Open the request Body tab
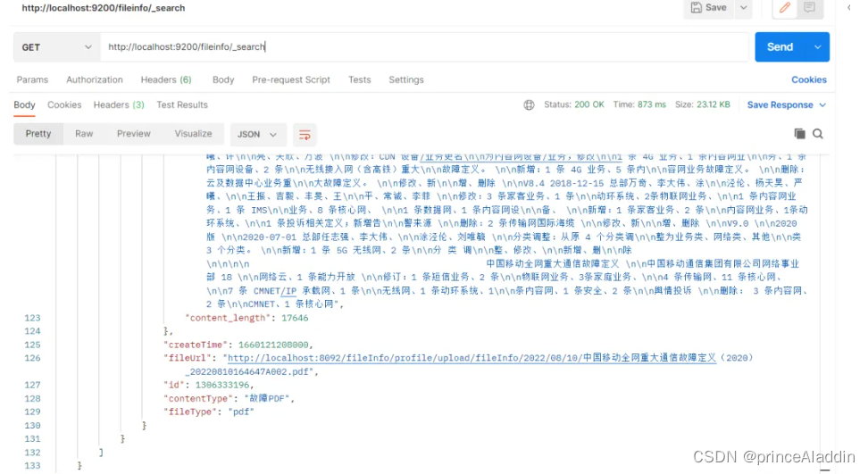 click(223, 79)
